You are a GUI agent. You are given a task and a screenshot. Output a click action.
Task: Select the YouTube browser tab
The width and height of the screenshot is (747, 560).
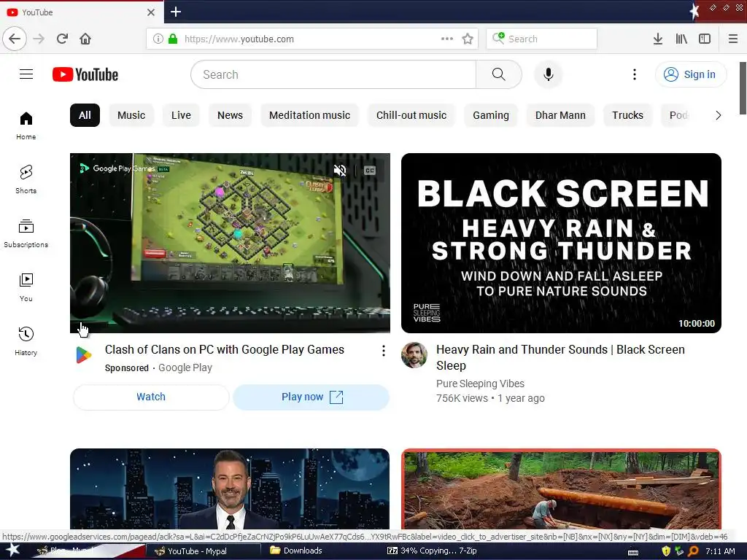tap(82, 12)
